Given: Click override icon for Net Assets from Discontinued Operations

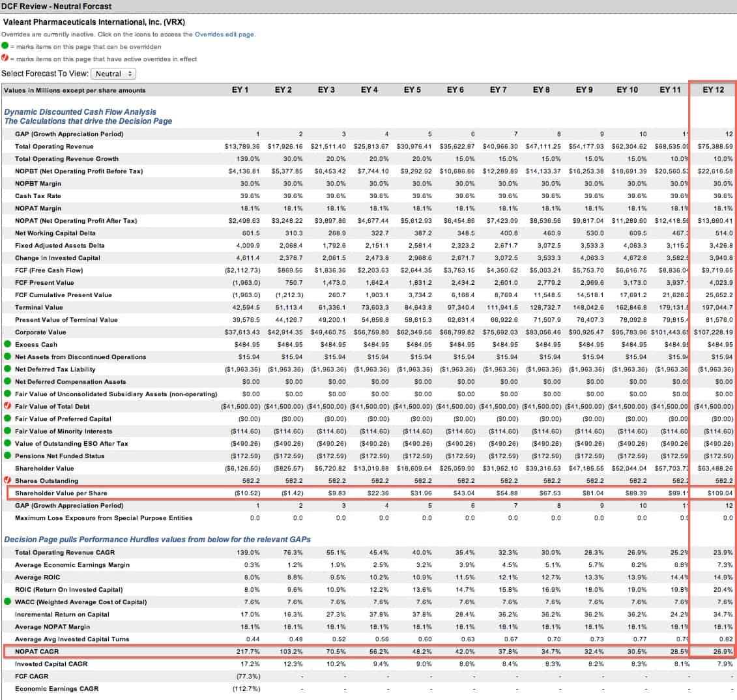Looking at the screenshot, I should 8,357.
